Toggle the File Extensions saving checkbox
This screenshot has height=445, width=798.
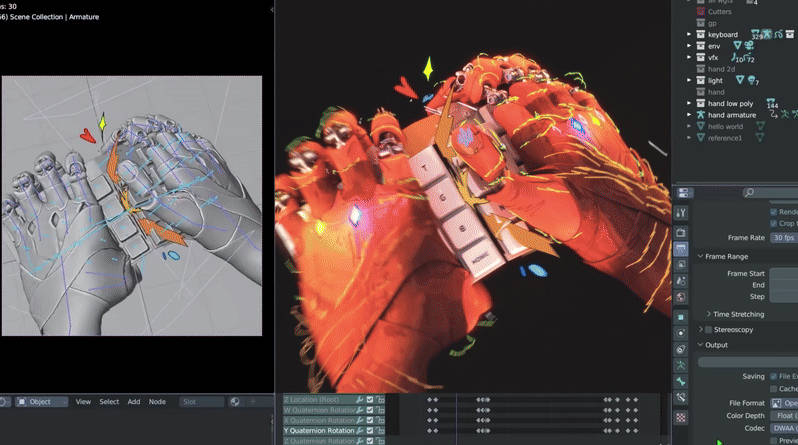click(x=774, y=376)
